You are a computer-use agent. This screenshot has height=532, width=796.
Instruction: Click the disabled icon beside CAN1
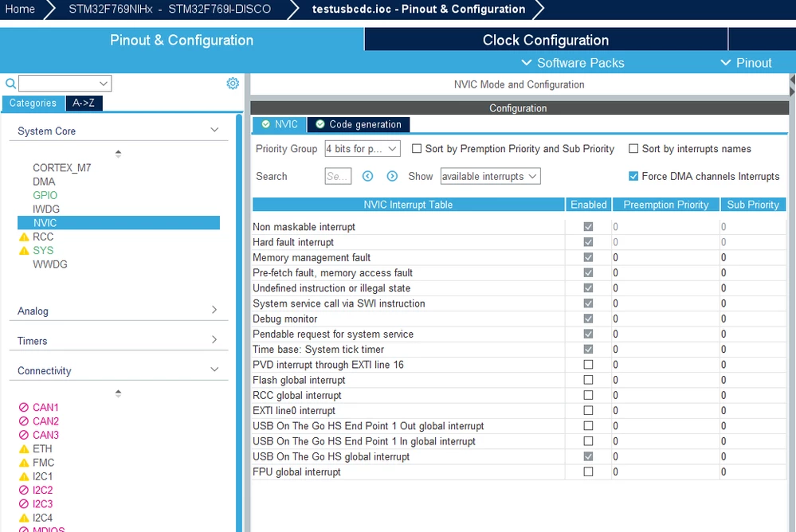(x=23, y=407)
